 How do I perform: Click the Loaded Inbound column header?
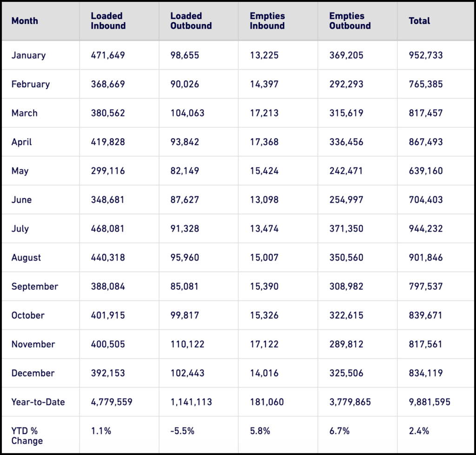click(108, 21)
